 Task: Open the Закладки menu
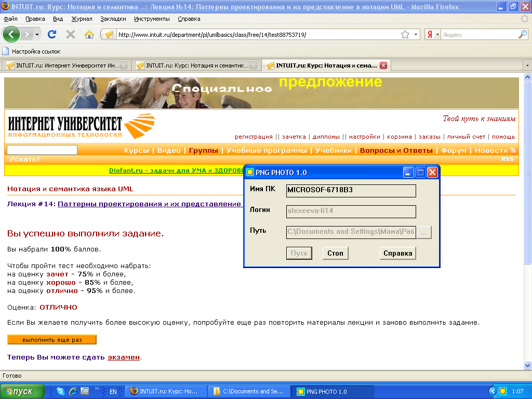(x=113, y=19)
